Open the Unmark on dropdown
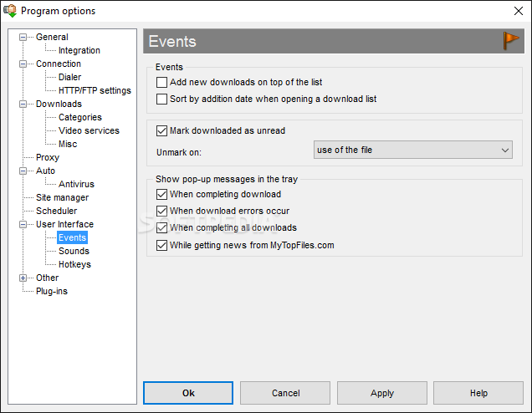Image resolution: width=532 pixels, height=413 pixels. (x=413, y=150)
